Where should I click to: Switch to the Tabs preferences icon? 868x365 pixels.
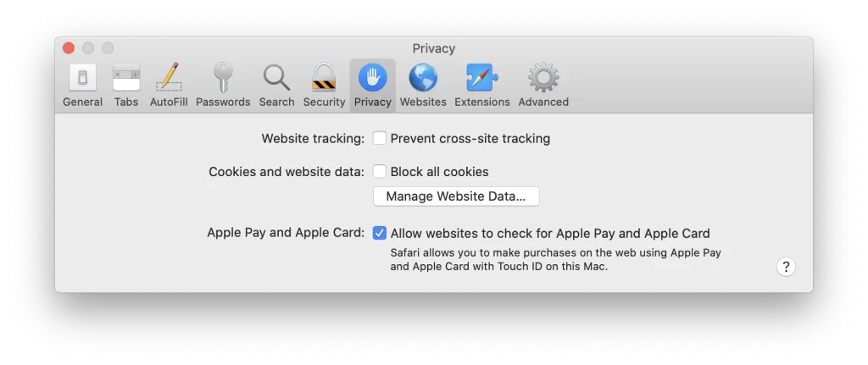[126, 79]
